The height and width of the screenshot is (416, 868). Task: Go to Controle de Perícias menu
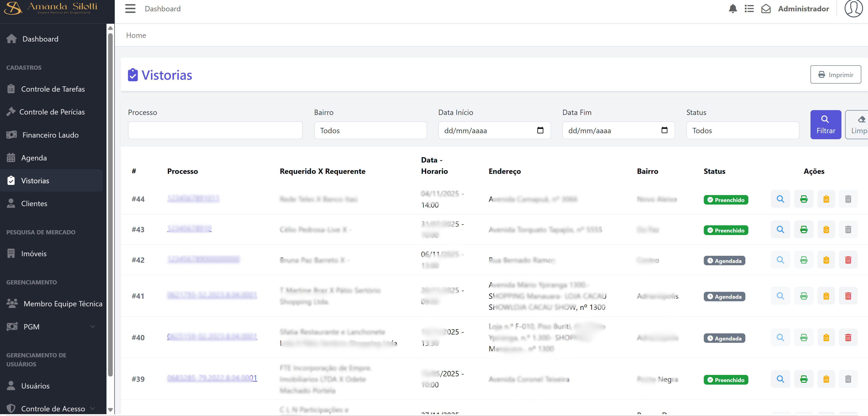coord(52,112)
